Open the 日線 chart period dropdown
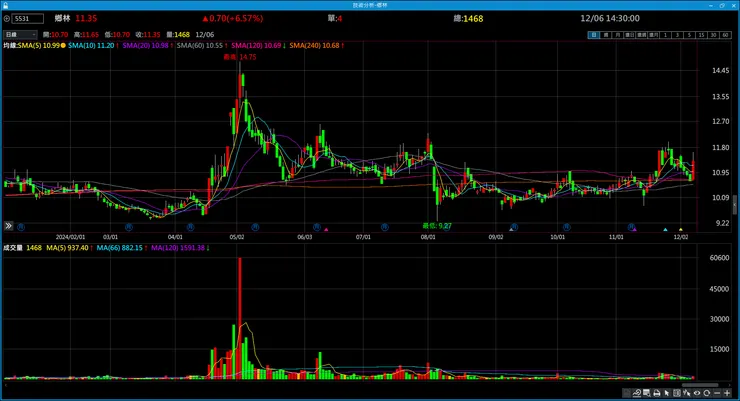 click(x=20, y=34)
